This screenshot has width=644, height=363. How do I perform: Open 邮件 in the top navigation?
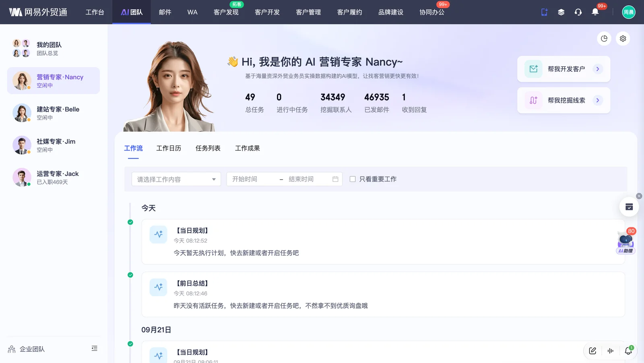(165, 12)
